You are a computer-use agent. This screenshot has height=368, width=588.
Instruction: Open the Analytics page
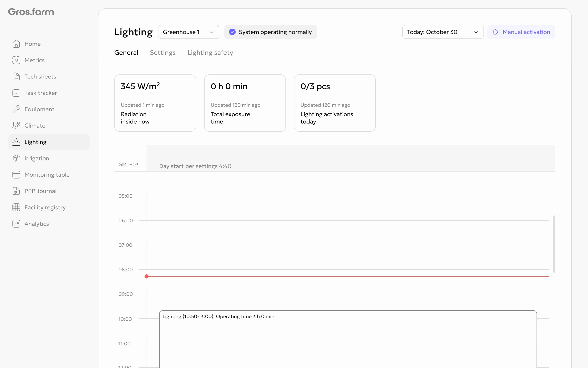(x=49, y=224)
